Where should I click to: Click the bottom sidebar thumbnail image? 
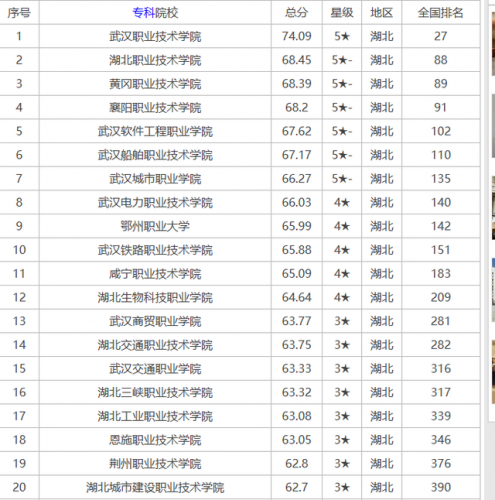coord(493,372)
